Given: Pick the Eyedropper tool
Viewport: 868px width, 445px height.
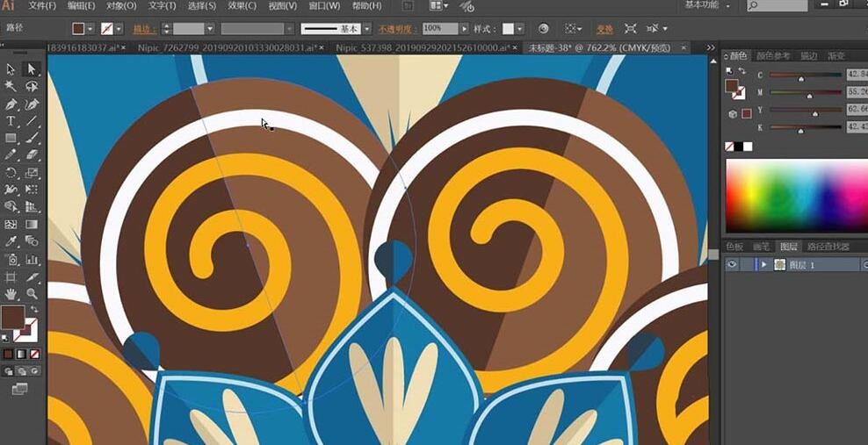Looking at the screenshot, I should click(x=11, y=241).
